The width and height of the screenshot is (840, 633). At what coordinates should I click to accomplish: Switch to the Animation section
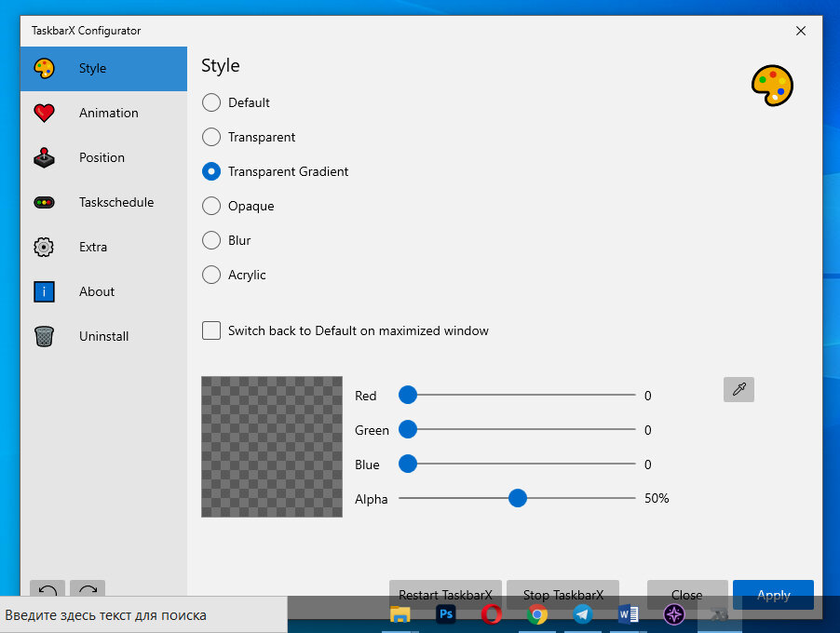104,113
